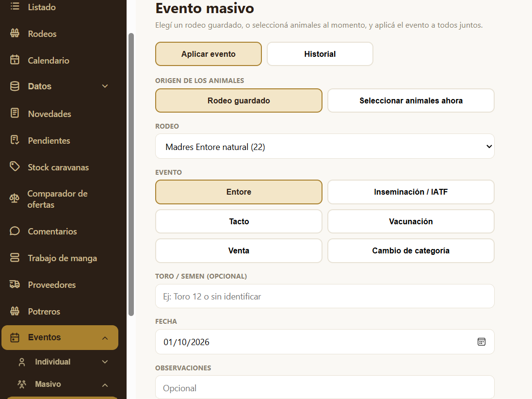
Task: Click the Masivo group icon
Action: tap(22, 384)
